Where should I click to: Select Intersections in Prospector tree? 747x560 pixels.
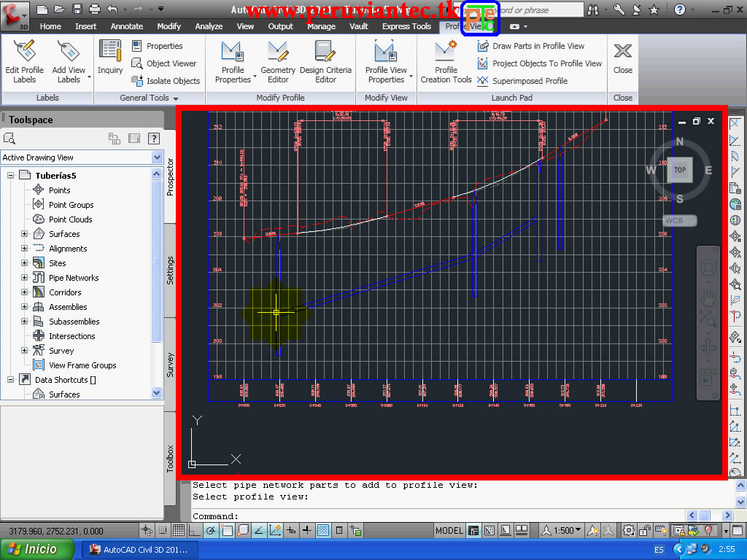tap(72, 336)
